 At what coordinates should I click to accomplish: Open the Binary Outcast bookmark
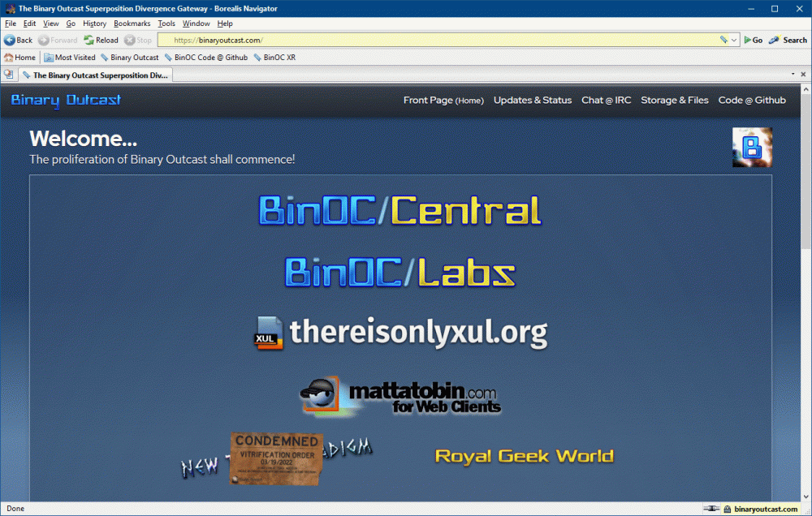coord(130,58)
